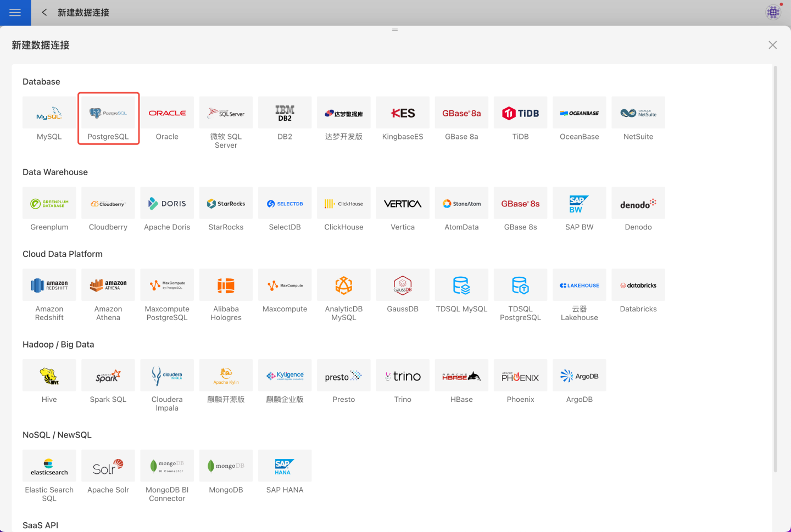
Task: Select ClickHouse data warehouse connector
Action: tap(344, 204)
